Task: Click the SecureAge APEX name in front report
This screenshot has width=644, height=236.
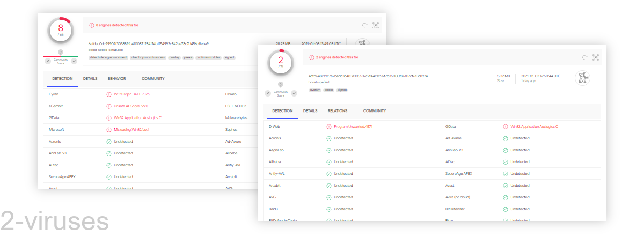Action: [x=459, y=173]
